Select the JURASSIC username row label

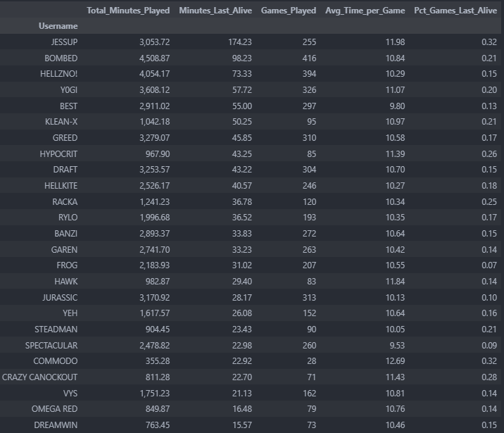tap(60, 298)
